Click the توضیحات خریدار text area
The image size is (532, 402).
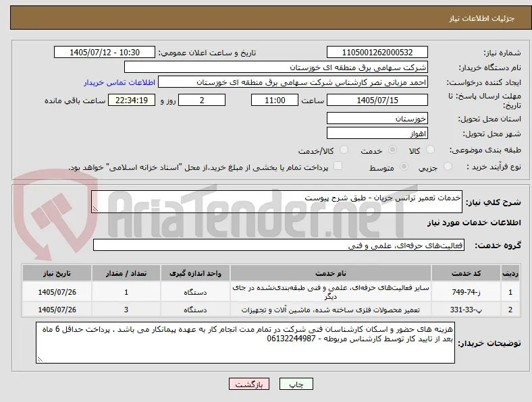point(245,343)
